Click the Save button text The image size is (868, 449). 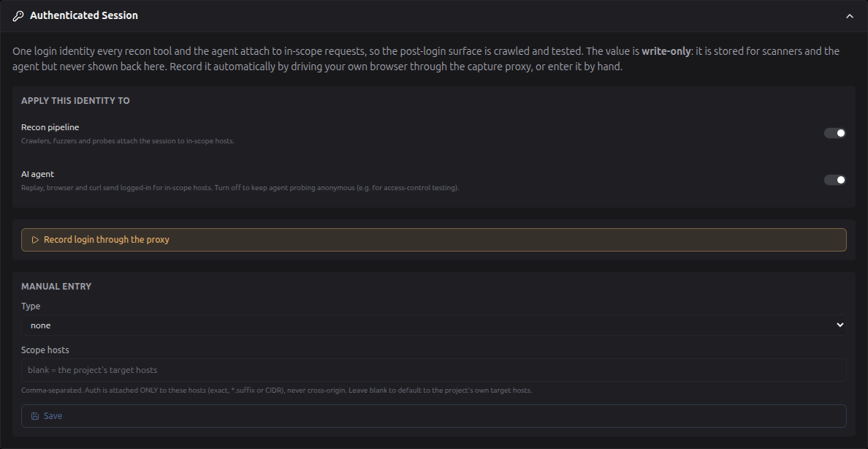(x=53, y=416)
